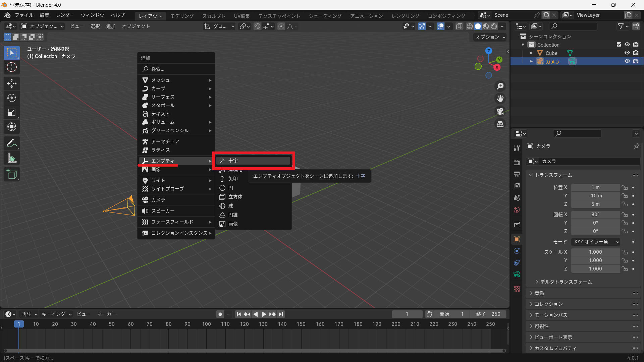Click the Add Cube tool icon
This screenshot has height=362, width=644.
pyautogui.click(x=12, y=174)
